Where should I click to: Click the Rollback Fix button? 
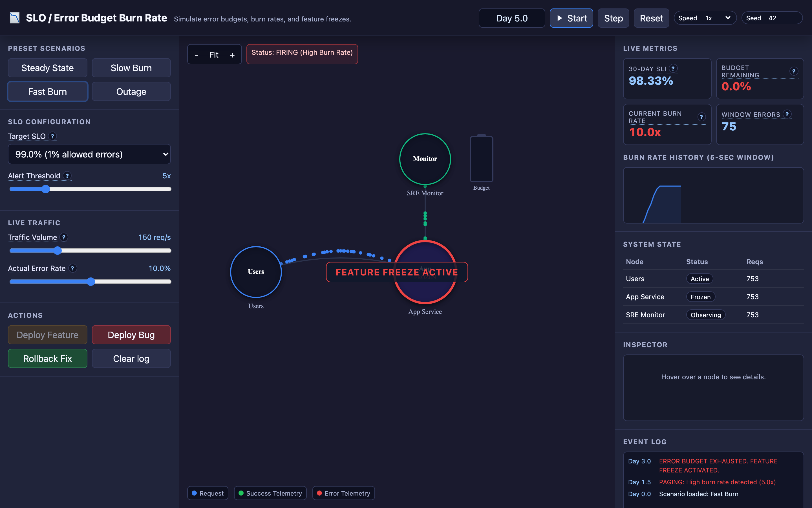(48, 358)
